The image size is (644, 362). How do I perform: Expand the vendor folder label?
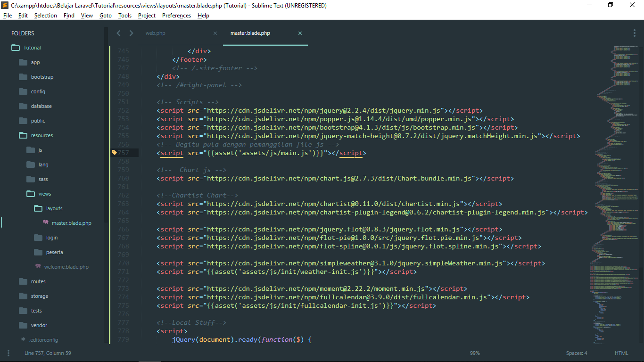coord(39,325)
